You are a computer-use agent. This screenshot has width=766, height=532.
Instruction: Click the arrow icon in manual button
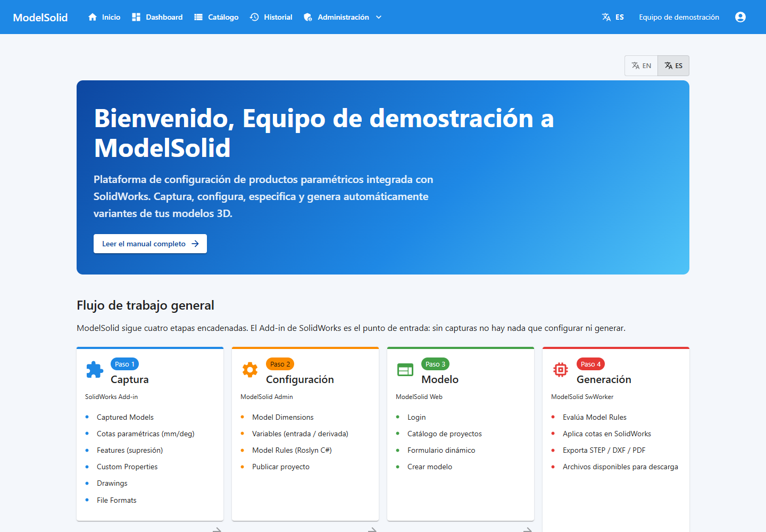pyautogui.click(x=195, y=244)
